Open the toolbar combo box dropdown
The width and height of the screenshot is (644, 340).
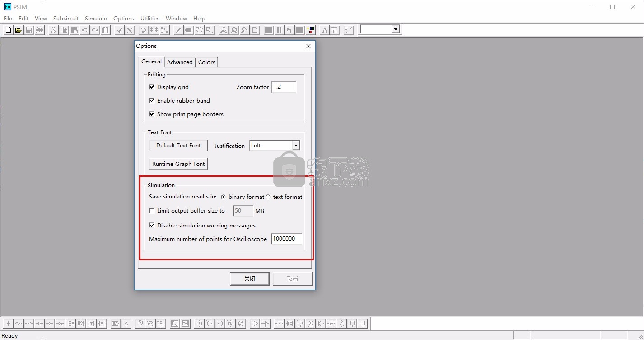click(396, 29)
